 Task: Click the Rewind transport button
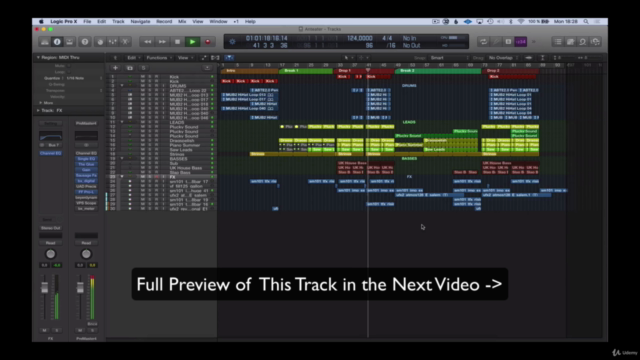point(147,42)
